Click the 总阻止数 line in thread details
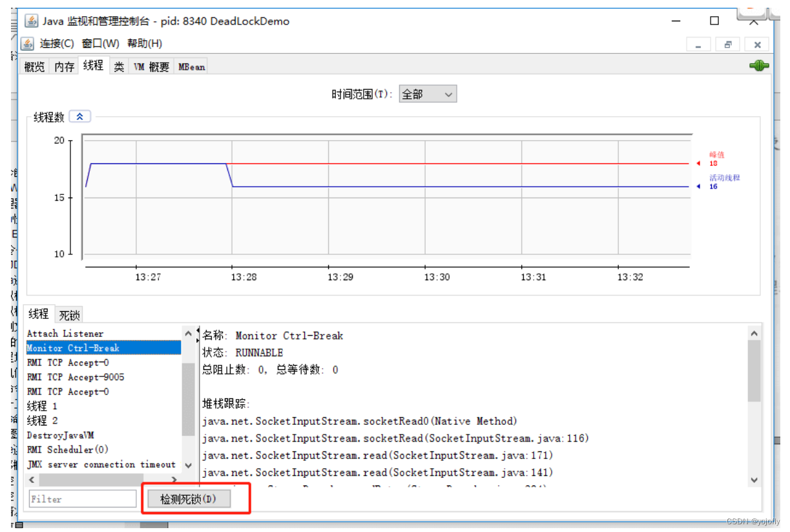This screenshot has height=532, width=790. (270, 370)
